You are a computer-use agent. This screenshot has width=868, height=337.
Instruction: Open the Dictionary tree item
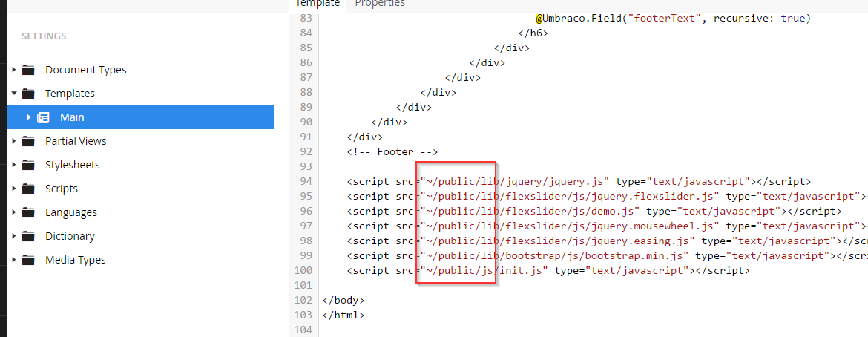coord(70,237)
